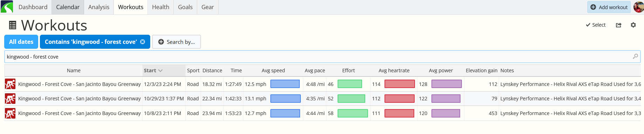The image size is (644, 134).
Task: Click cycling icon of 10/8/23 workout
Action: 10,113
